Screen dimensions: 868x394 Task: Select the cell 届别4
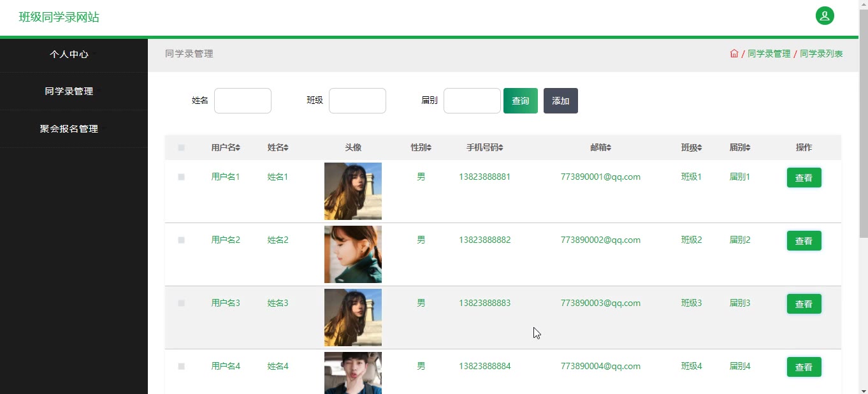[740, 367]
